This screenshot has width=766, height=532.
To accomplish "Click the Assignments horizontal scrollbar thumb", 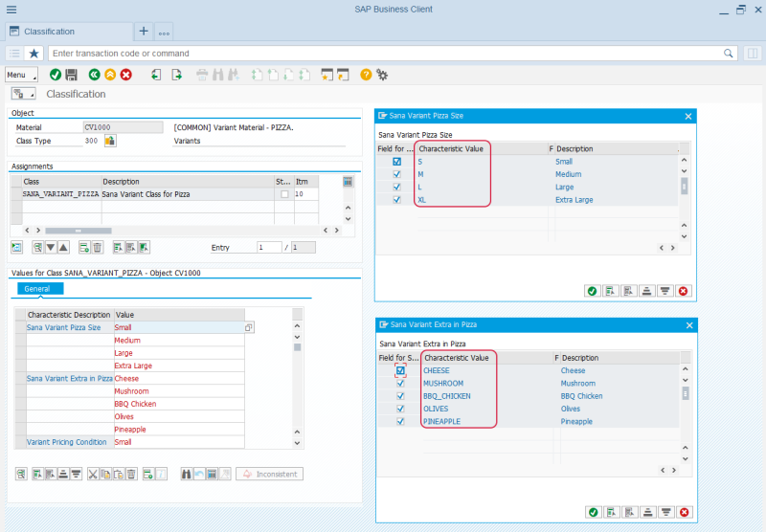I will [79, 231].
